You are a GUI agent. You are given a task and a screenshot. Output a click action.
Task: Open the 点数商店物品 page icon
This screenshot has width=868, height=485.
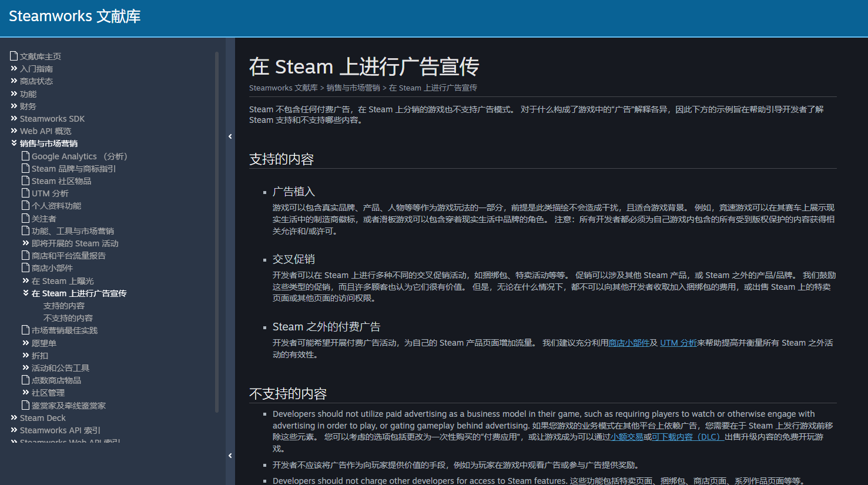click(26, 380)
